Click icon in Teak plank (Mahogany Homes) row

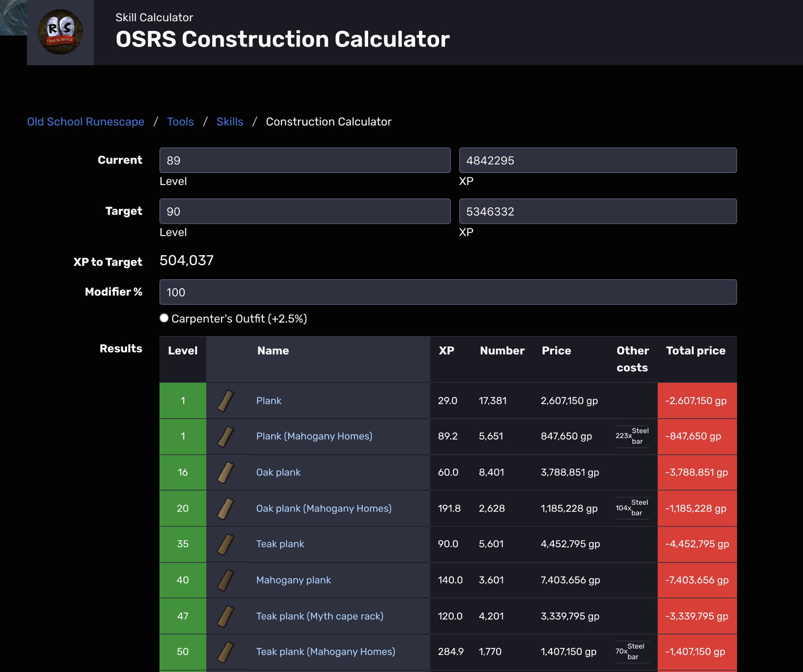click(226, 652)
